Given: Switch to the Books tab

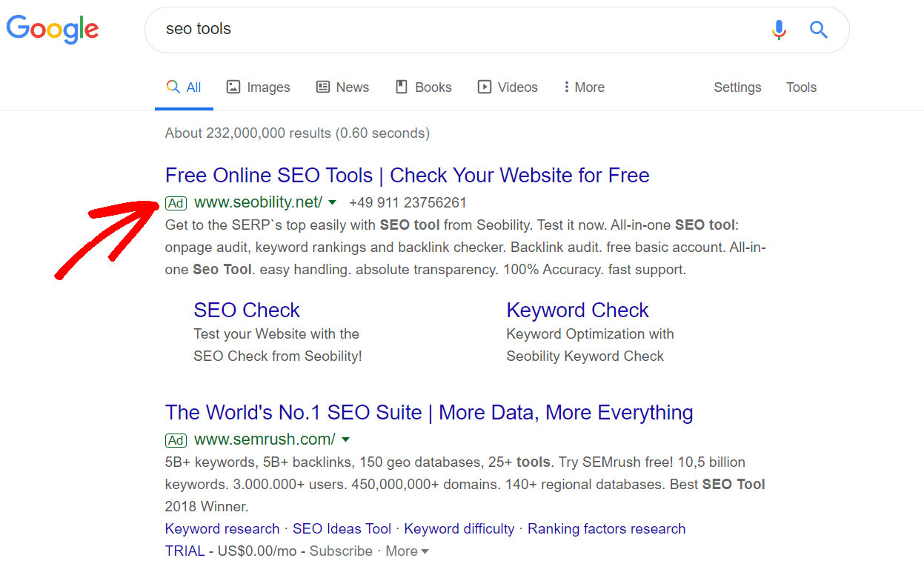Looking at the screenshot, I should click(423, 87).
